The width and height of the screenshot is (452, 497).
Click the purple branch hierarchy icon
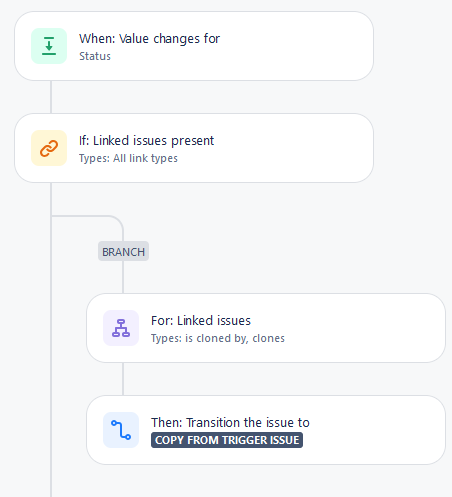point(121,328)
